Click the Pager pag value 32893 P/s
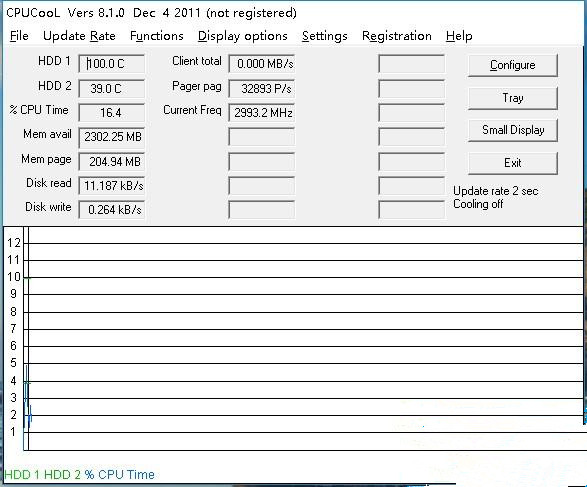The image size is (587, 487). click(x=262, y=89)
